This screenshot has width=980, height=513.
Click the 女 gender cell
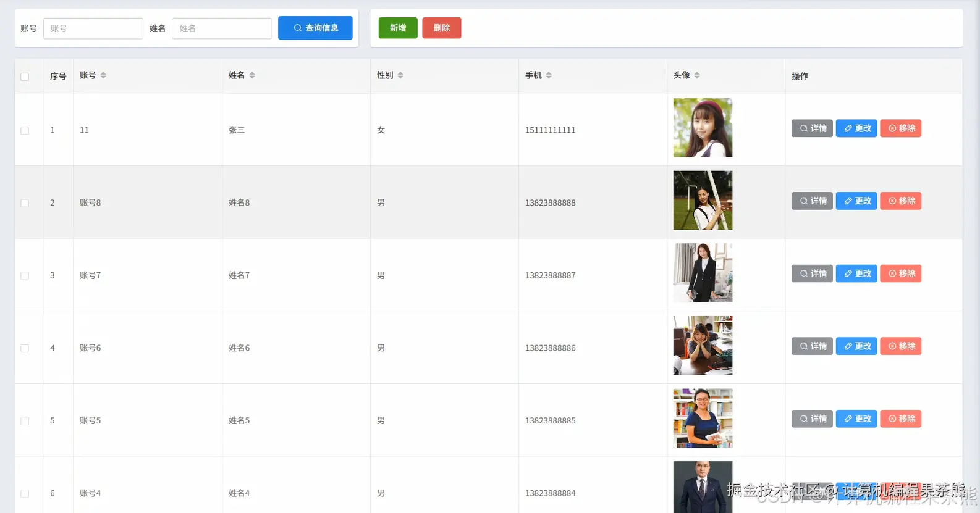tap(381, 130)
